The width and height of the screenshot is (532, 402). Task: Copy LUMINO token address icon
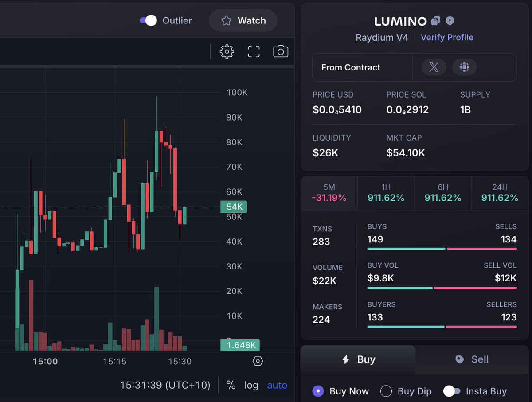pos(436,21)
